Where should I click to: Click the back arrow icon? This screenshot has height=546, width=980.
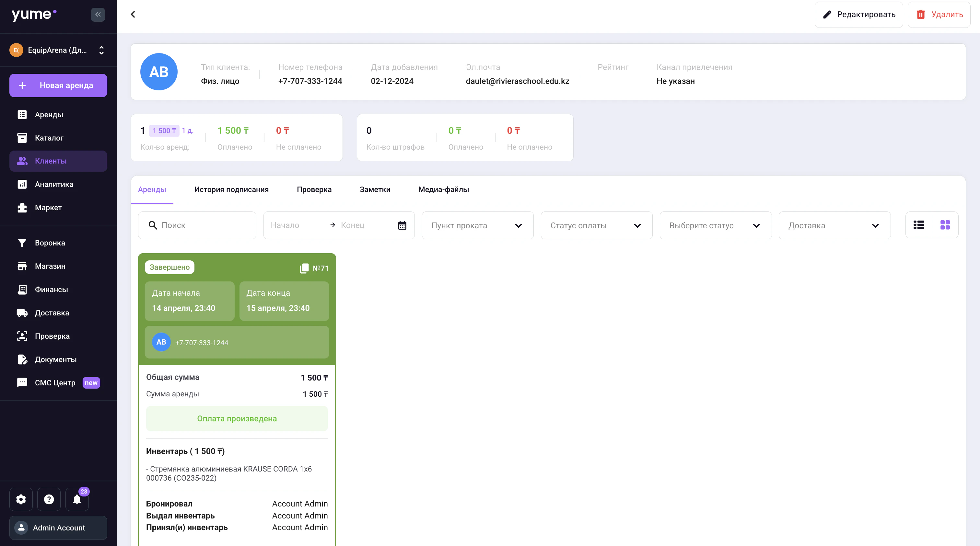click(x=133, y=15)
